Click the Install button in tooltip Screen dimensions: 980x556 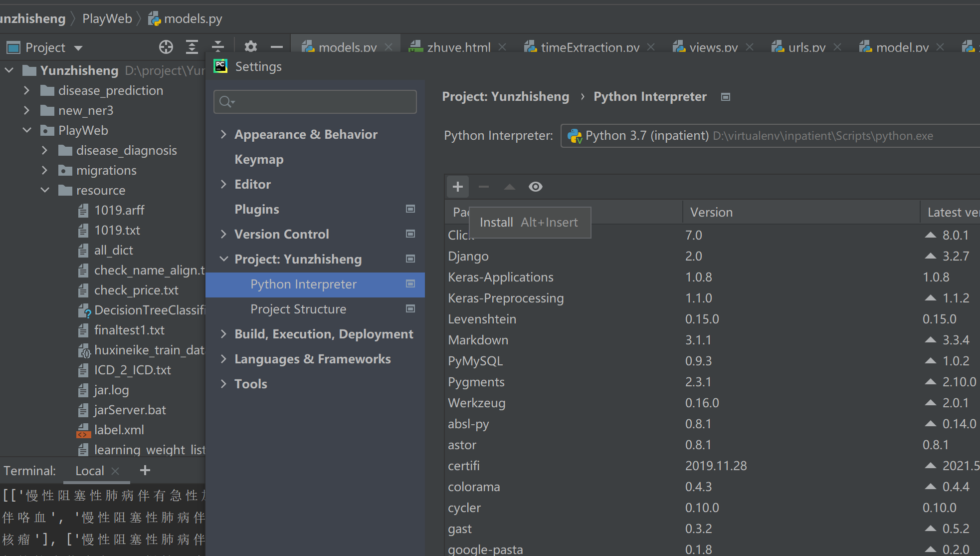pos(497,222)
